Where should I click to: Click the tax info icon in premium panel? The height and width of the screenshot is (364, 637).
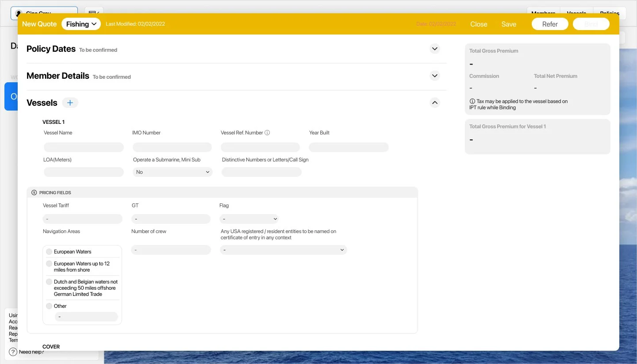coord(472,101)
